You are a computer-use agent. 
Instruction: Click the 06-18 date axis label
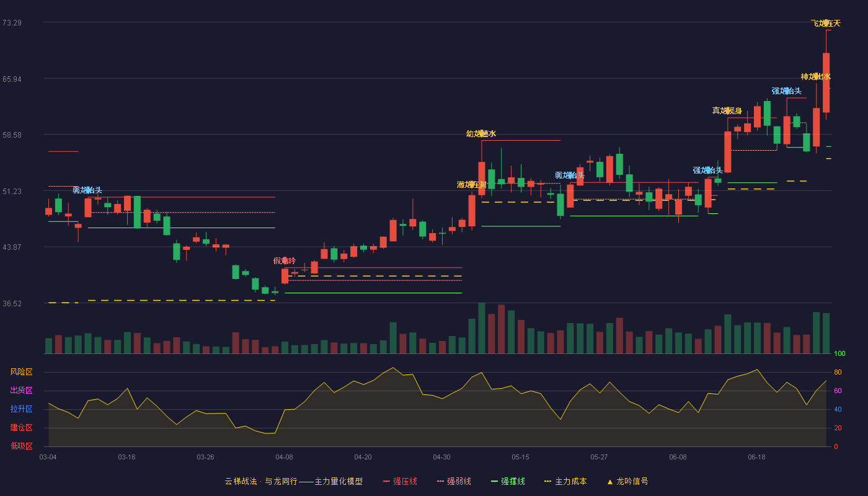point(756,457)
